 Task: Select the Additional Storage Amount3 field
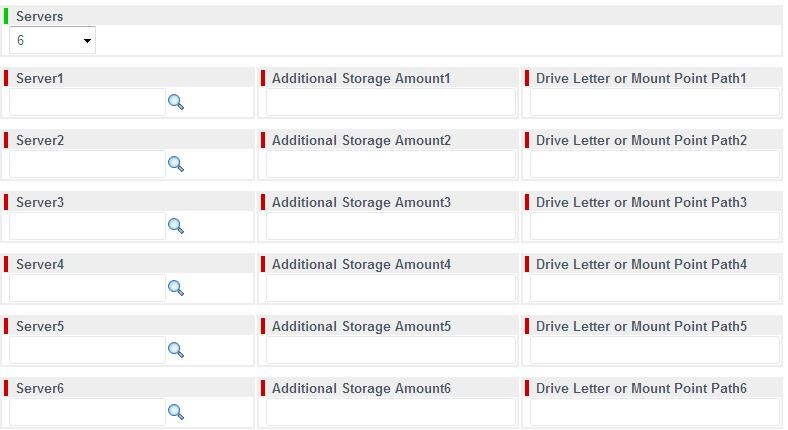(390, 226)
